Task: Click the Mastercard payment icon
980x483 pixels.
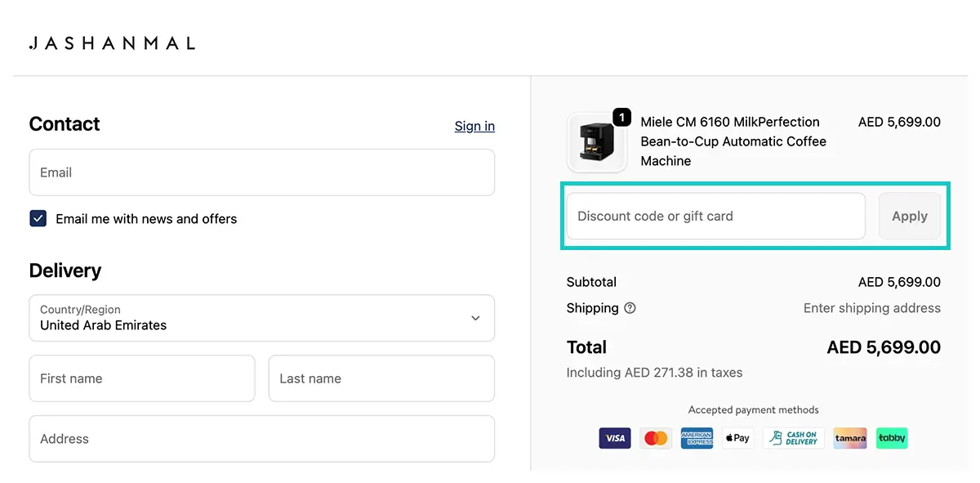Action: tap(656, 438)
